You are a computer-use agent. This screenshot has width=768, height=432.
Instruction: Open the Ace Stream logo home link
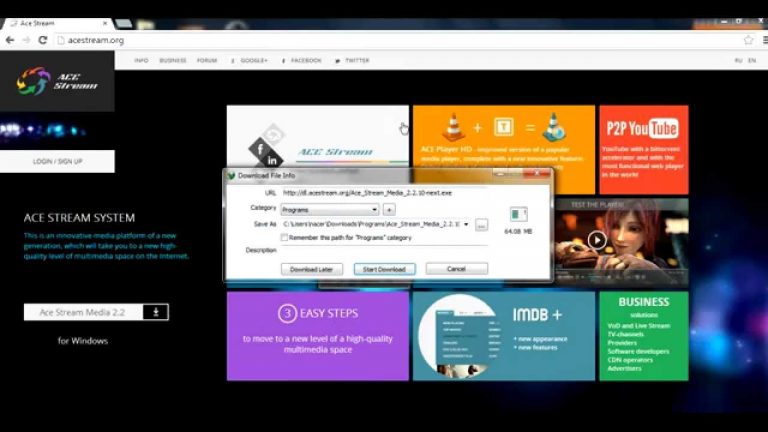(57, 81)
